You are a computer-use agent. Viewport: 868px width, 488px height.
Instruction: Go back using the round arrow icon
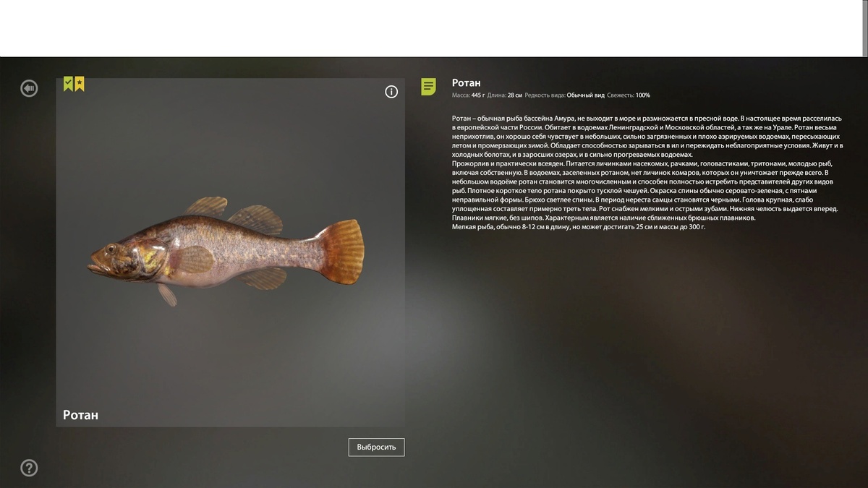click(29, 88)
